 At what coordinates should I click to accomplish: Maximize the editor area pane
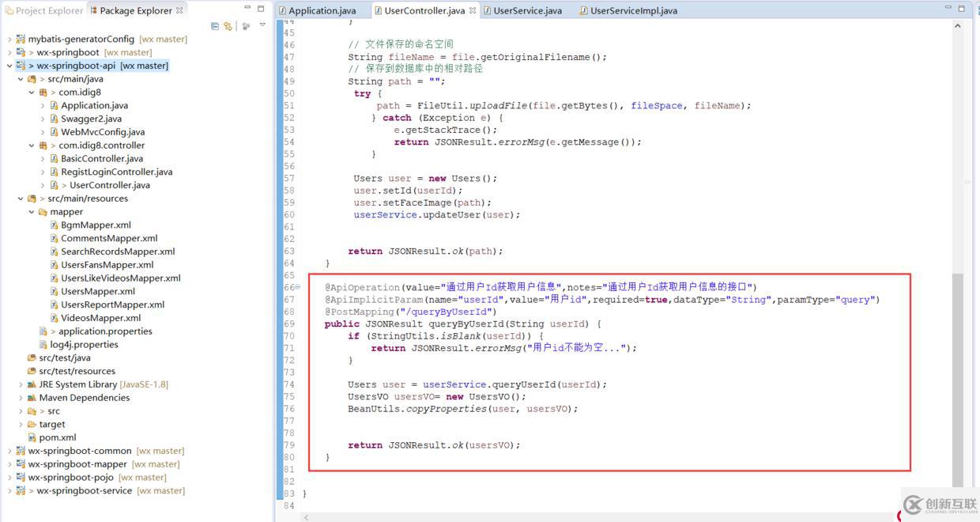click(x=962, y=9)
